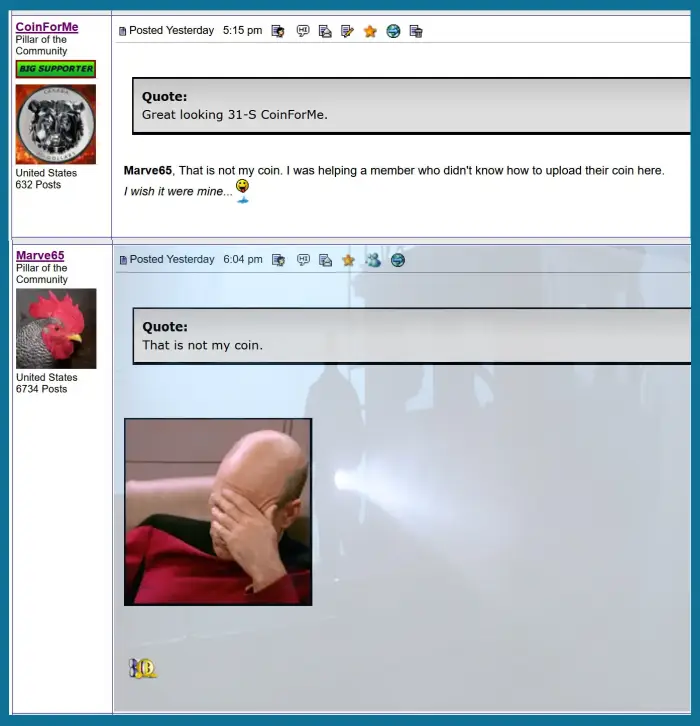The image size is (700, 726).
Task: Click the quote text 'That is not my coin.'
Action: [202, 345]
